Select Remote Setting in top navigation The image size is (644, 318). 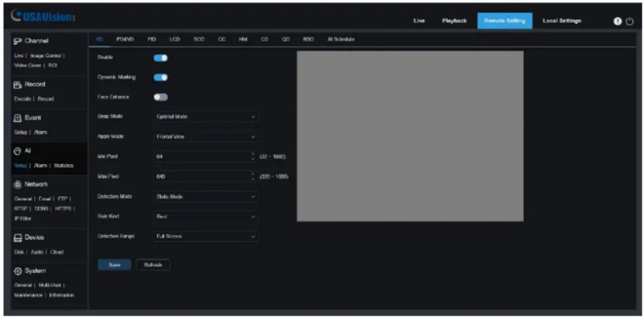[505, 21]
